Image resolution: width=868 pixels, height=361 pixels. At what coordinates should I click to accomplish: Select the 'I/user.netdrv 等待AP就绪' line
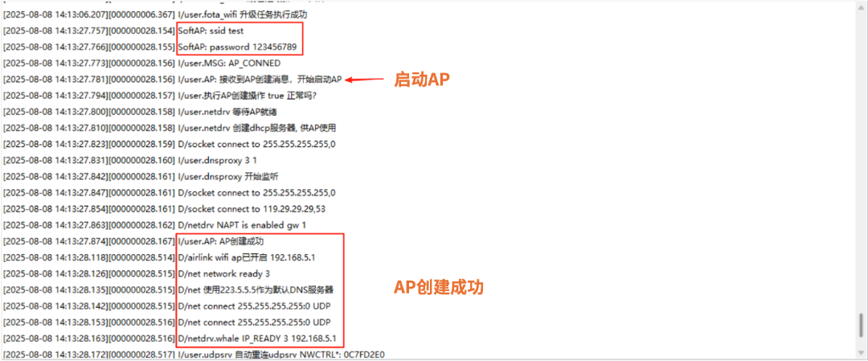click(x=138, y=113)
